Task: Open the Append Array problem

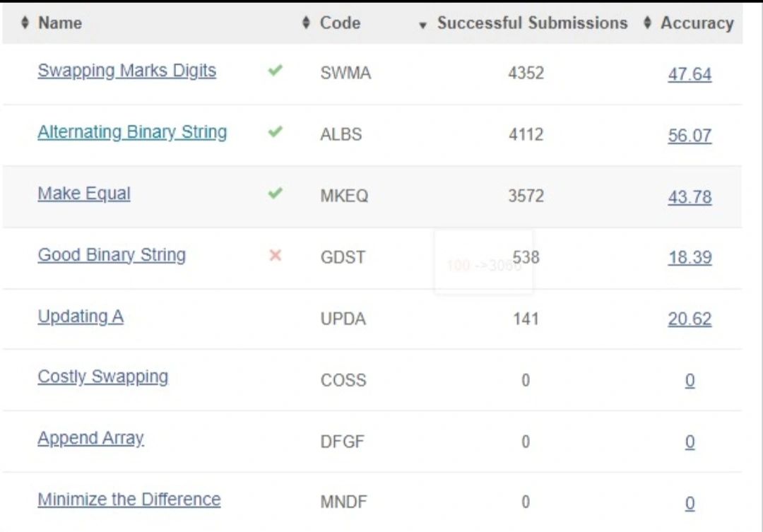Action: tap(90, 438)
